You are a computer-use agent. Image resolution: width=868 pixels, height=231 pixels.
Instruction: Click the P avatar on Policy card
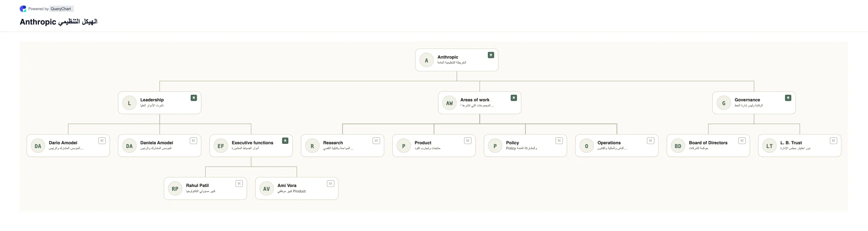495,146
